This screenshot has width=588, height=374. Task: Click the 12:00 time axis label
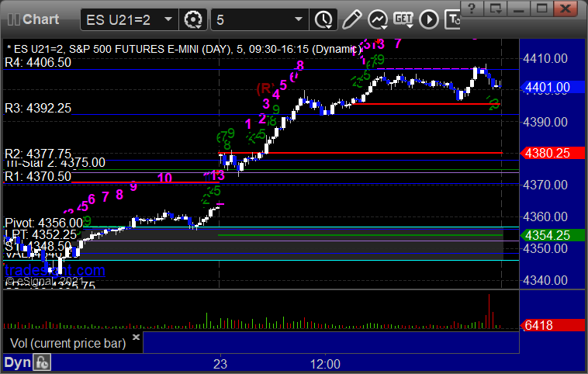click(325, 364)
